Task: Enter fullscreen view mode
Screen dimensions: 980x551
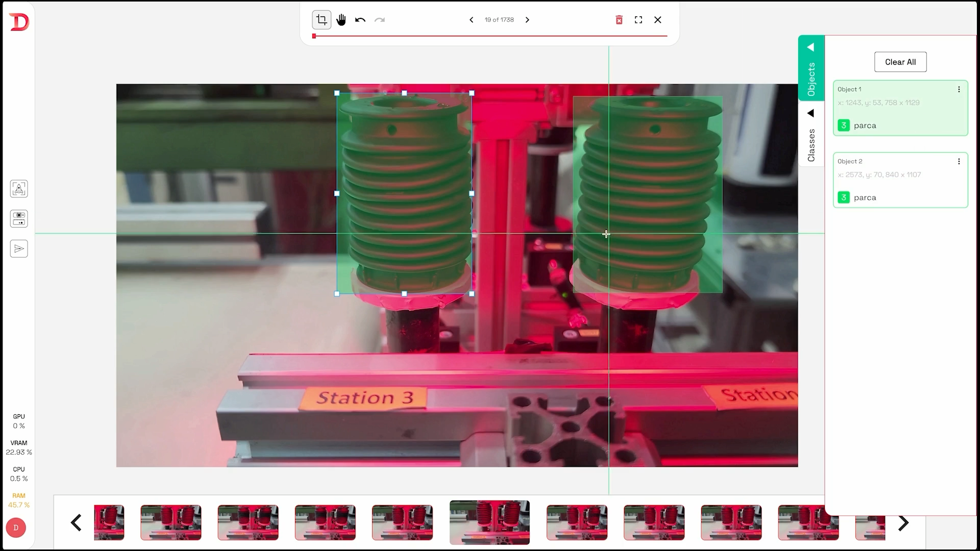Action: coord(639,20)
